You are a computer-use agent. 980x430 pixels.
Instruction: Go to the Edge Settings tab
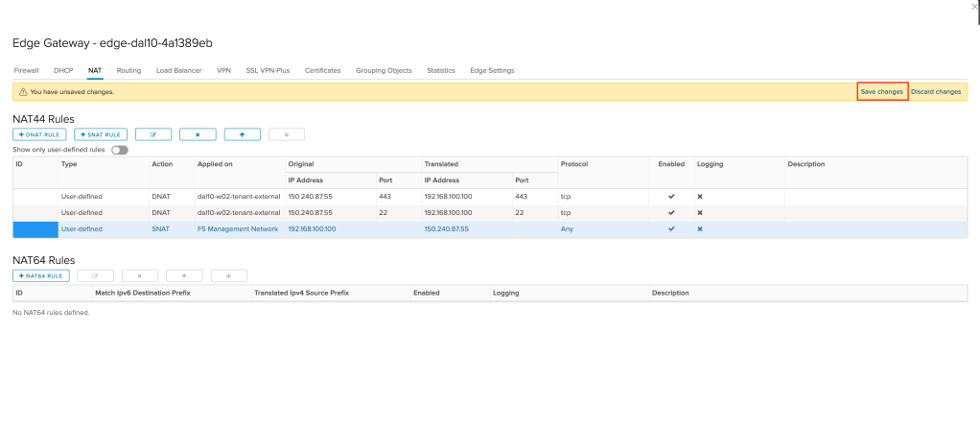[492, 70]
